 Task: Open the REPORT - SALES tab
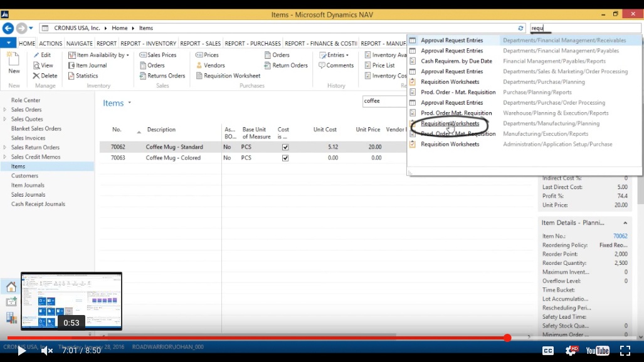(200, 43)
